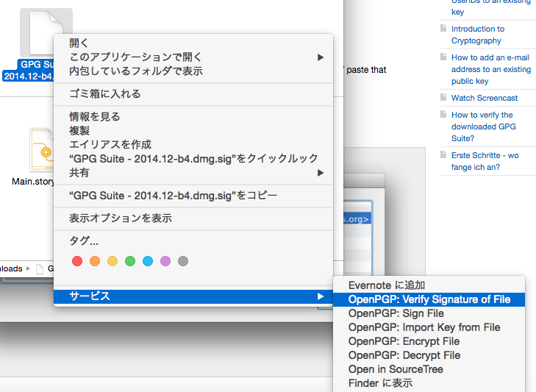Apply the red tag color
536x392 pixels.
point(77,261)
